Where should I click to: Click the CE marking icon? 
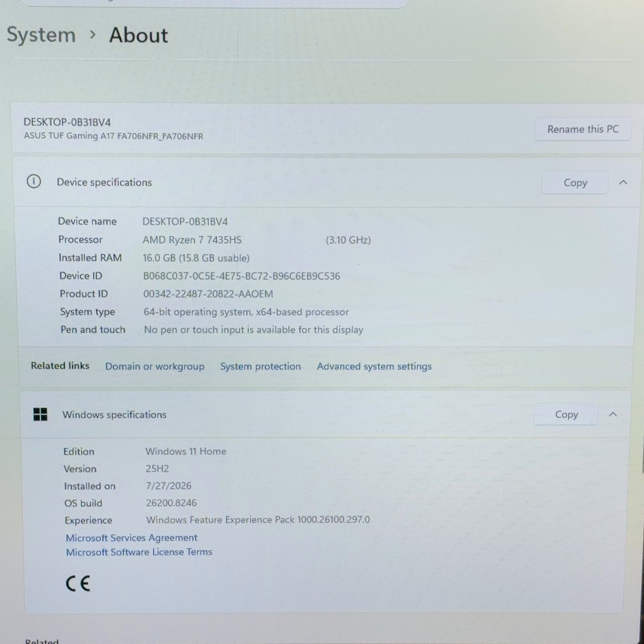pos(78,584)
